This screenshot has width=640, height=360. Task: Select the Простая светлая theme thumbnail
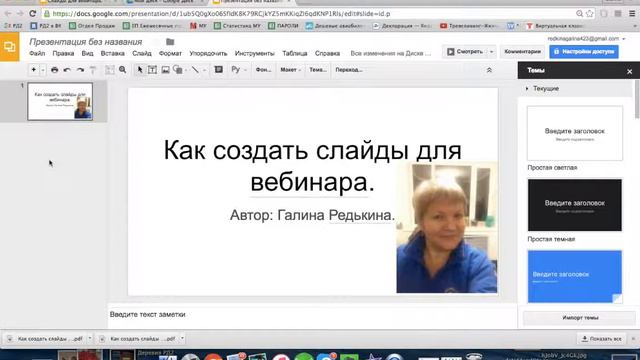[575, 133]
